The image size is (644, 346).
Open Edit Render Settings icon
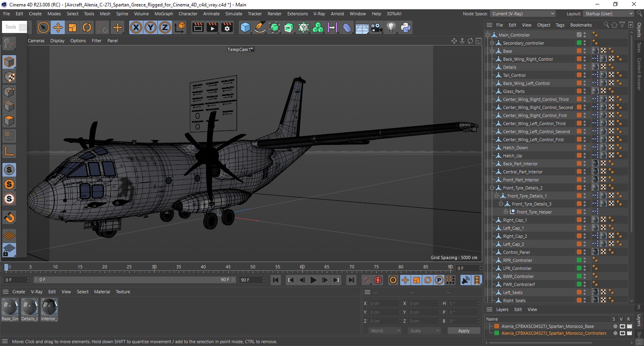coord(227,27)
